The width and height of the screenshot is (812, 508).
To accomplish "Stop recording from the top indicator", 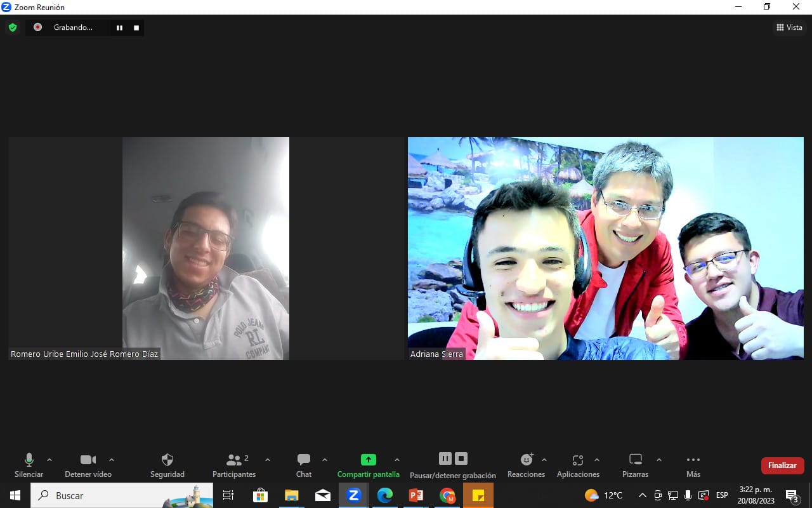I will (x=136, y=28).
